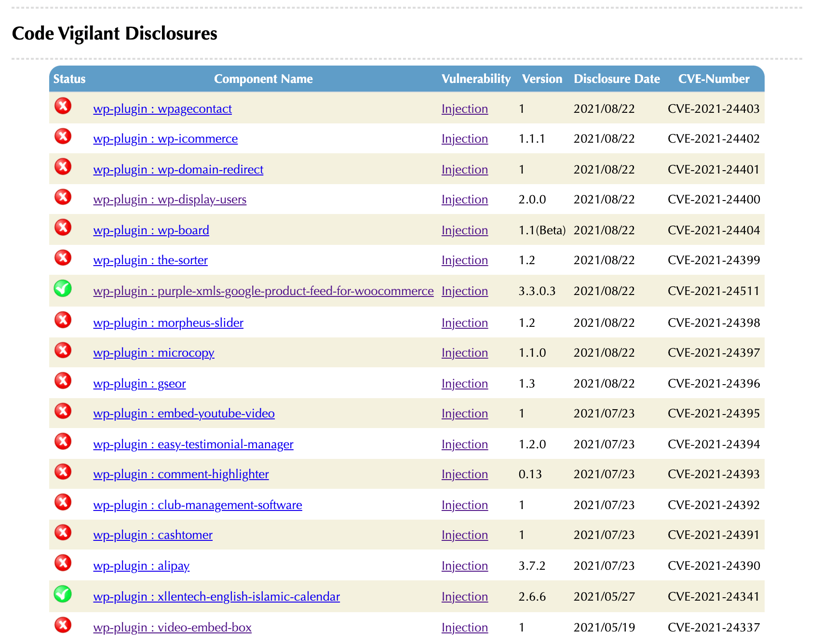Click the Disclosure Date column header
The image size is (836, 644).
(x=617, y=79)
